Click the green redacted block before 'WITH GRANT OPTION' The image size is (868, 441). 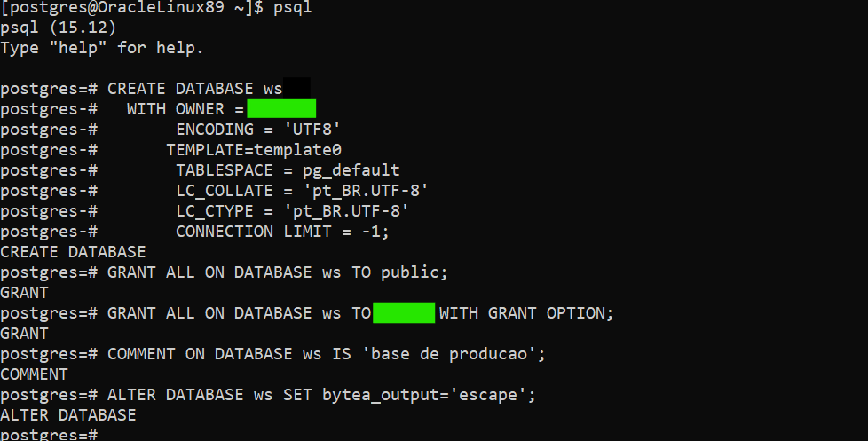tap(404, 313)
